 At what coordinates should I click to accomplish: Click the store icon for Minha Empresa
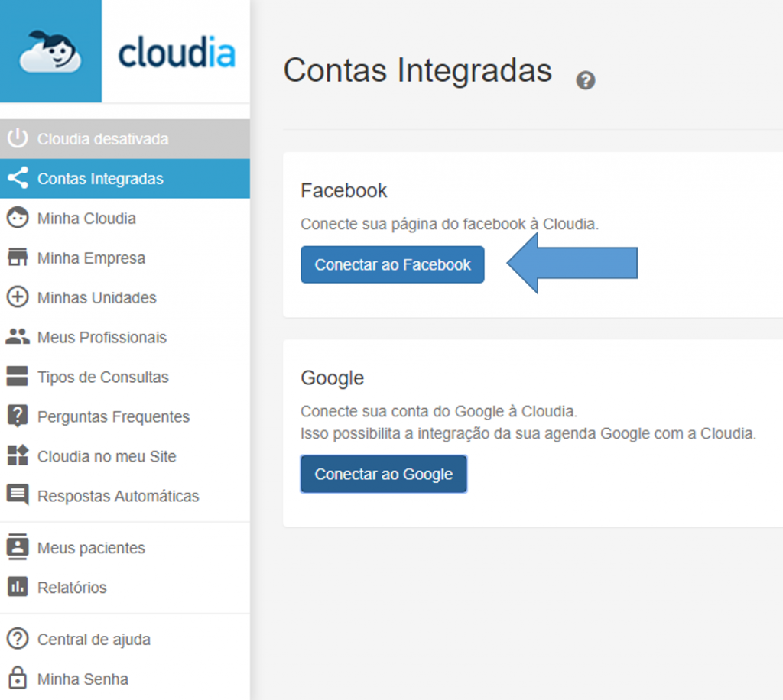[x=18, y=258]
